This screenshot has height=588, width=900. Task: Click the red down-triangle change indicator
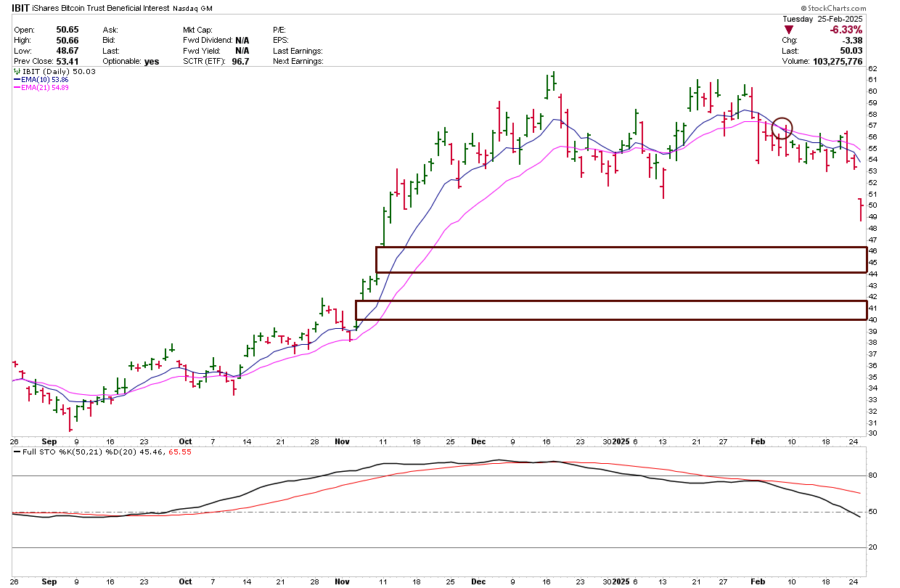(x=788, y=30)
